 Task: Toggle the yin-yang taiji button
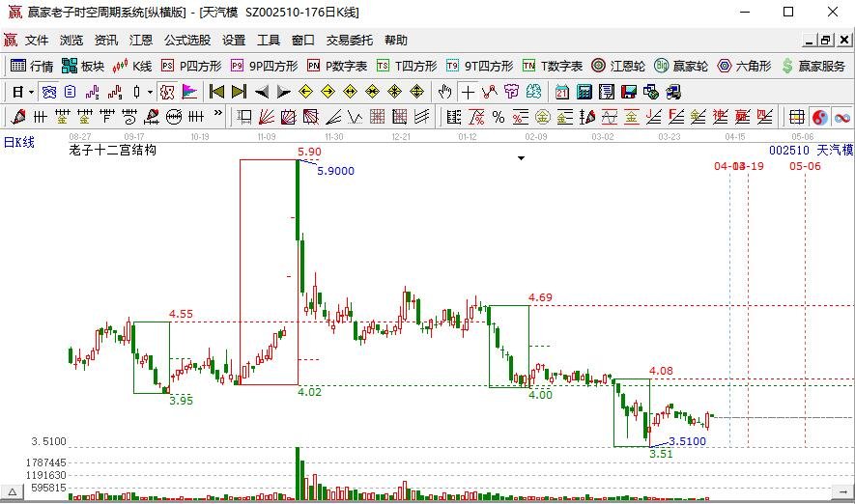[819, 117]
